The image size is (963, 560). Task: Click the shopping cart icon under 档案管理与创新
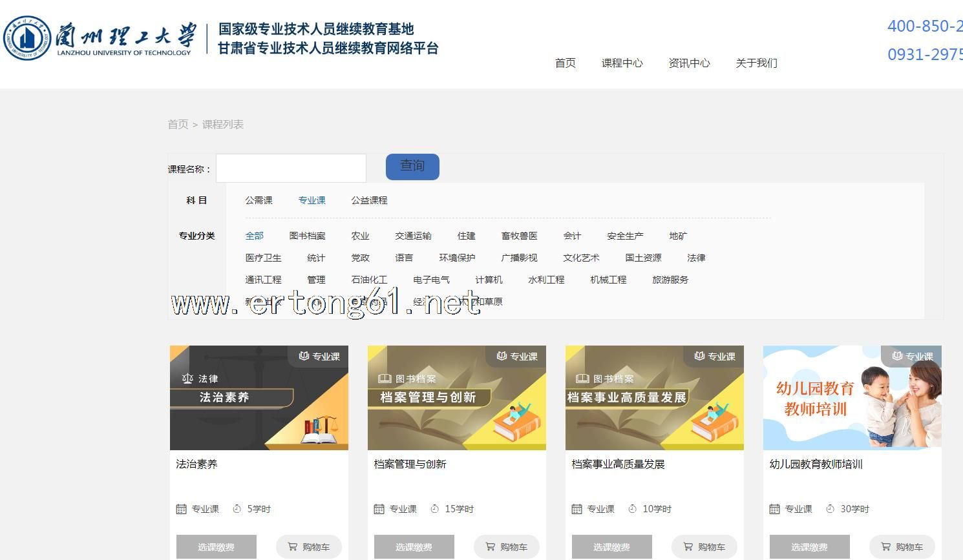(490, 546)
